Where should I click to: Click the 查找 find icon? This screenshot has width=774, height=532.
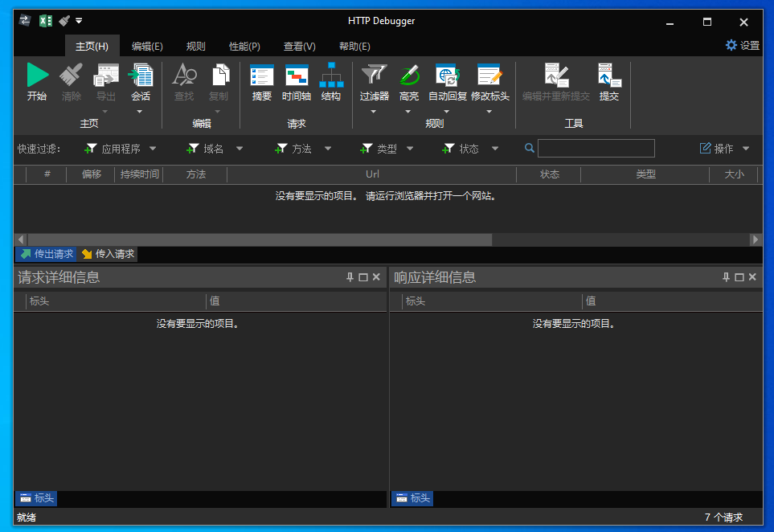[184, 75]
